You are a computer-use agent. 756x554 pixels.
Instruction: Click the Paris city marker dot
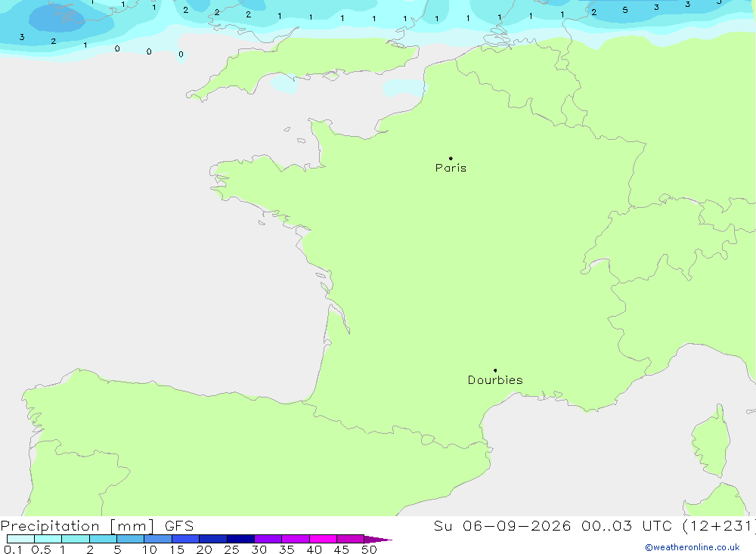(x=451, y=158)
